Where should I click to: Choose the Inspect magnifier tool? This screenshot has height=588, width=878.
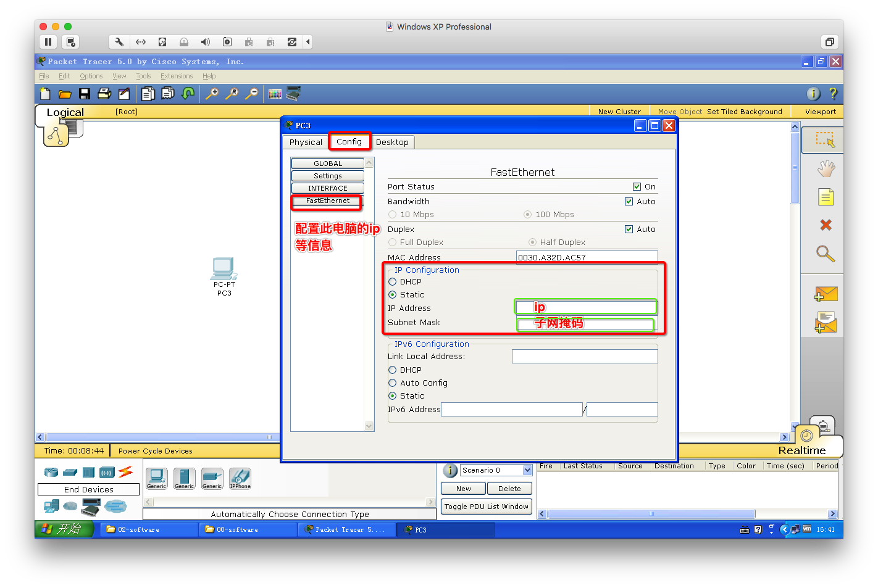point(826,254)
